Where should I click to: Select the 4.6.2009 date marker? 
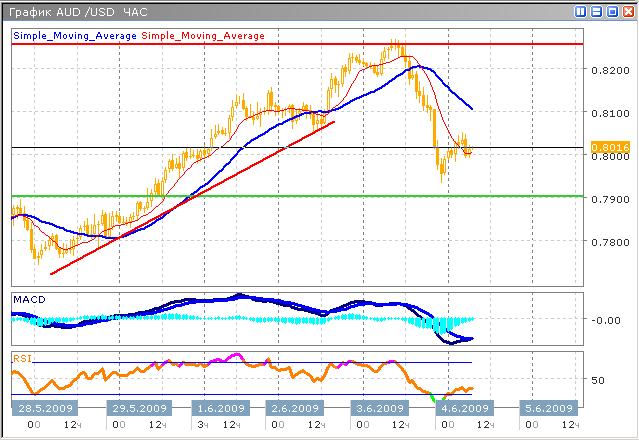464,408
